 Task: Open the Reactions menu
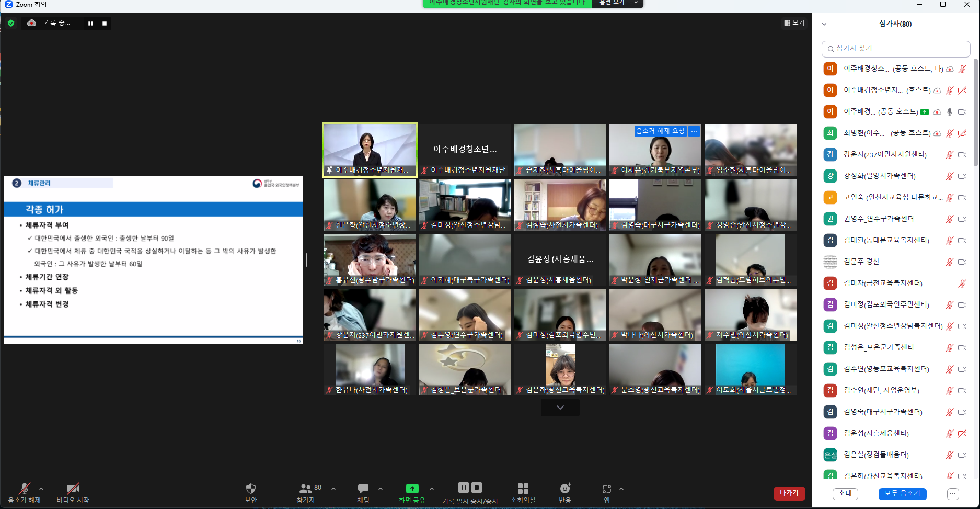pos(565,489)
